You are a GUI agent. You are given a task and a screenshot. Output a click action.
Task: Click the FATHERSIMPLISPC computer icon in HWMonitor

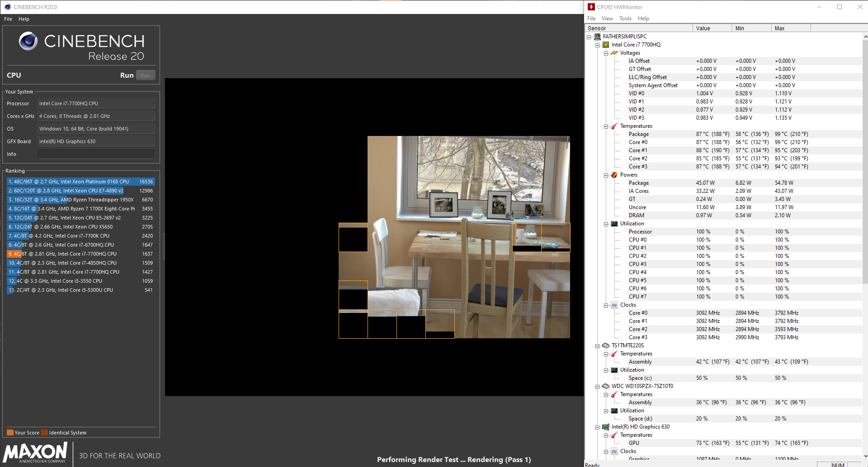[x=597, y=37]
